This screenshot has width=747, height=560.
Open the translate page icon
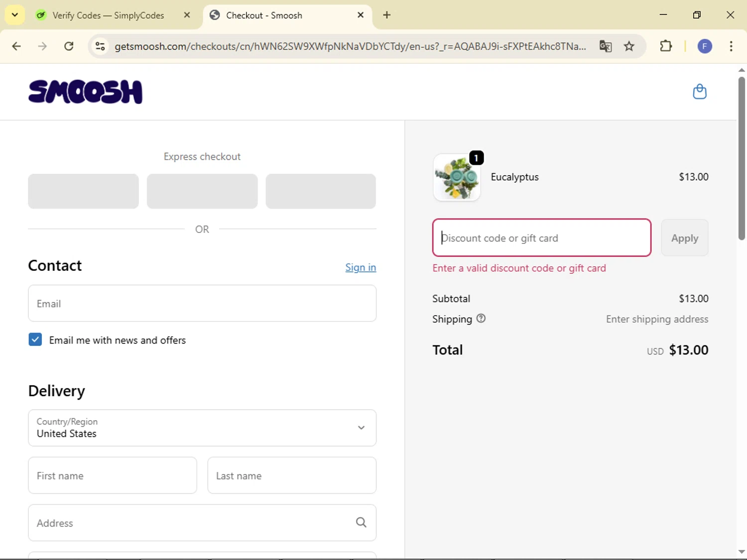[606, 46]
